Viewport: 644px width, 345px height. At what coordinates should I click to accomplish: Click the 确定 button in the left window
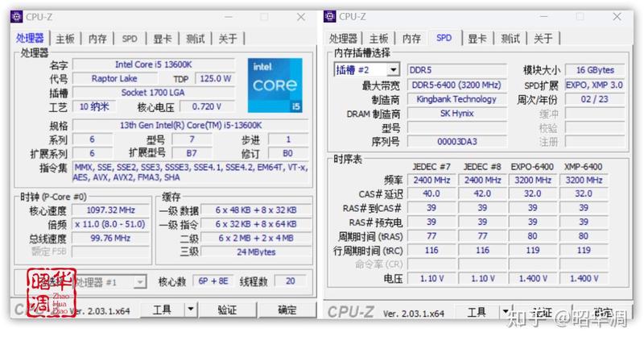287,310
